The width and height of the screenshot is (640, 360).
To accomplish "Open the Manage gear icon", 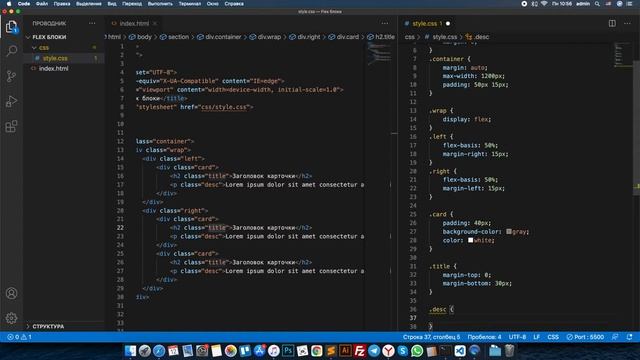I will (11, 318).
